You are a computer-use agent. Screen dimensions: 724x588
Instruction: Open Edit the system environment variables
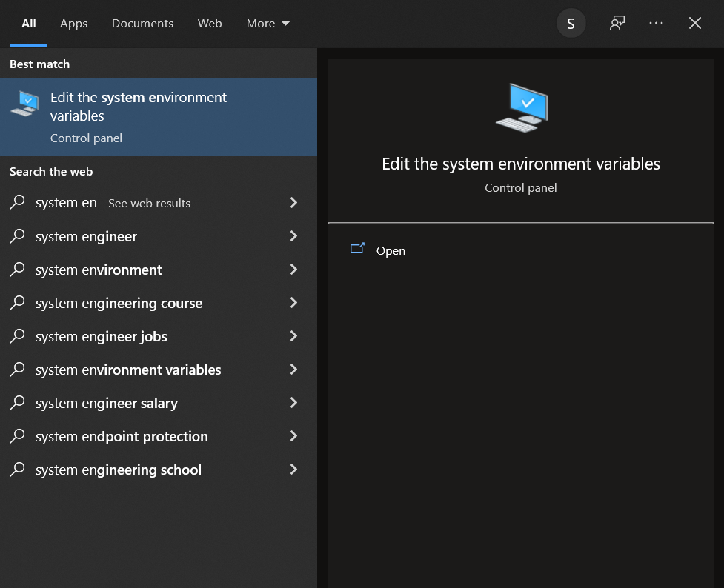[139, 107]
